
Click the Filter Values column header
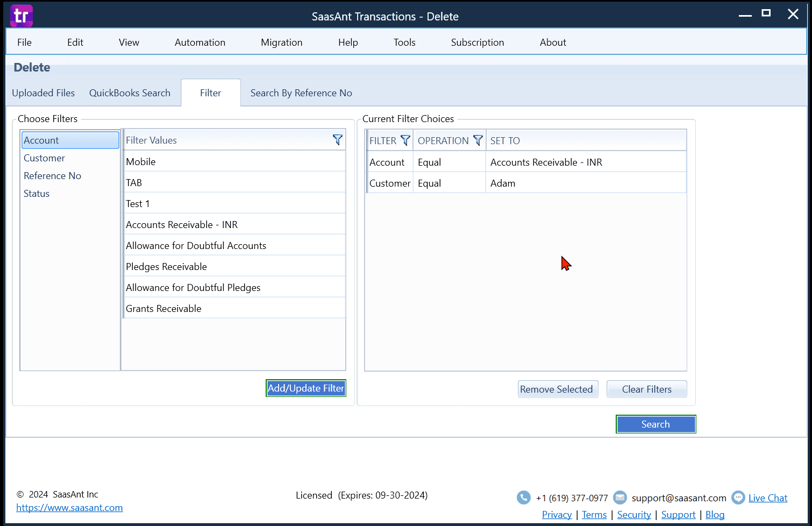pyautogui.click(x=234, y=140)
